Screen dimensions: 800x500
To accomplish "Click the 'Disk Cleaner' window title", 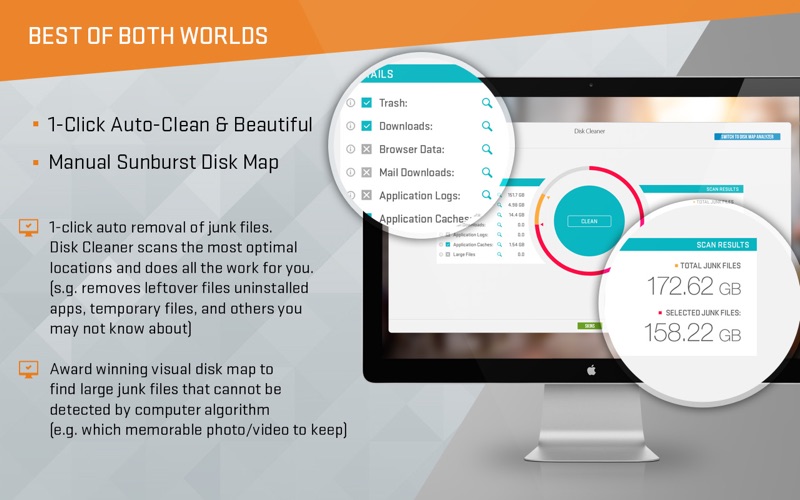I will coord(589,131).
